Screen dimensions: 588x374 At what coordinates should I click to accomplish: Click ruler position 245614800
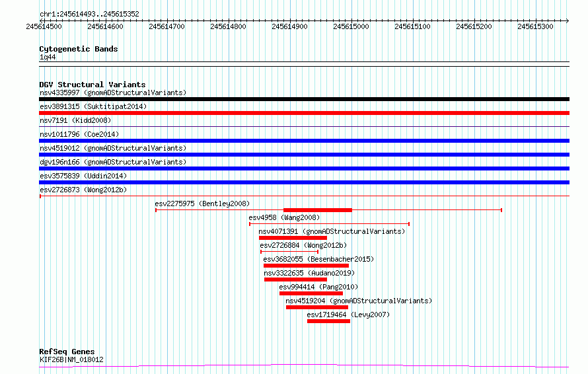[x=229, y=26]
